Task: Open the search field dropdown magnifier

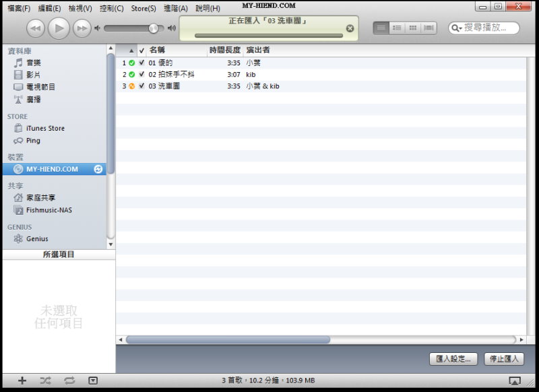Action: coord(457,28)
